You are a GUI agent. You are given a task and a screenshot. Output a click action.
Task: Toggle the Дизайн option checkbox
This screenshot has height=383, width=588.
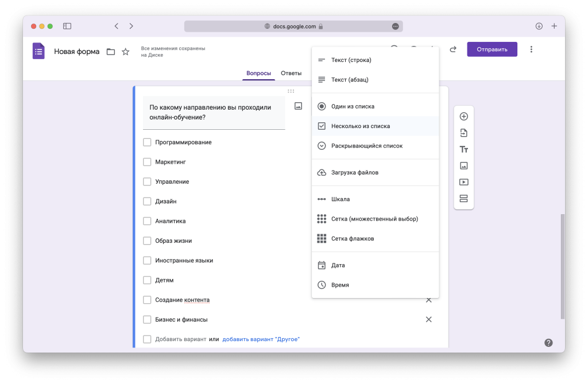coord(147,202)
